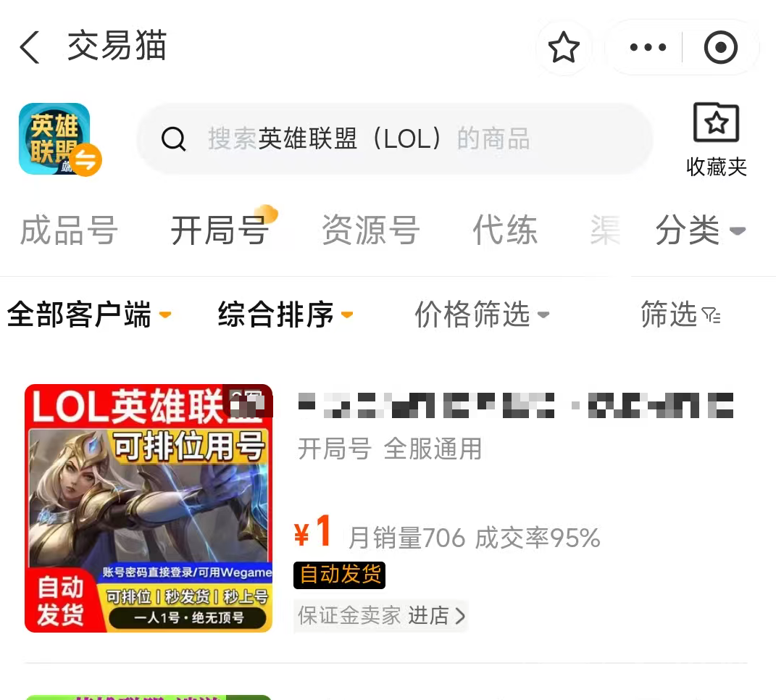Tap the circular close mini-program icon
The width and height of the screenshot is (776, 700).
point(720,48)
